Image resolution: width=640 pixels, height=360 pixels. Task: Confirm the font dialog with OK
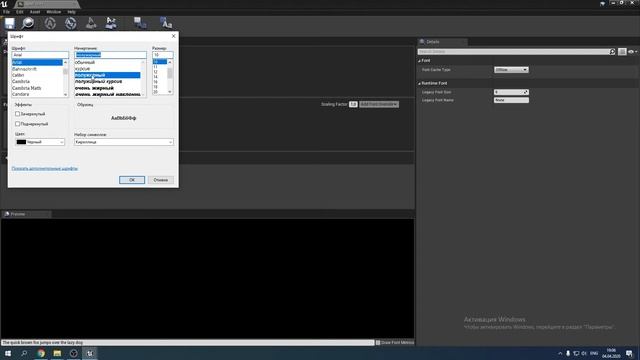[132, 180]
